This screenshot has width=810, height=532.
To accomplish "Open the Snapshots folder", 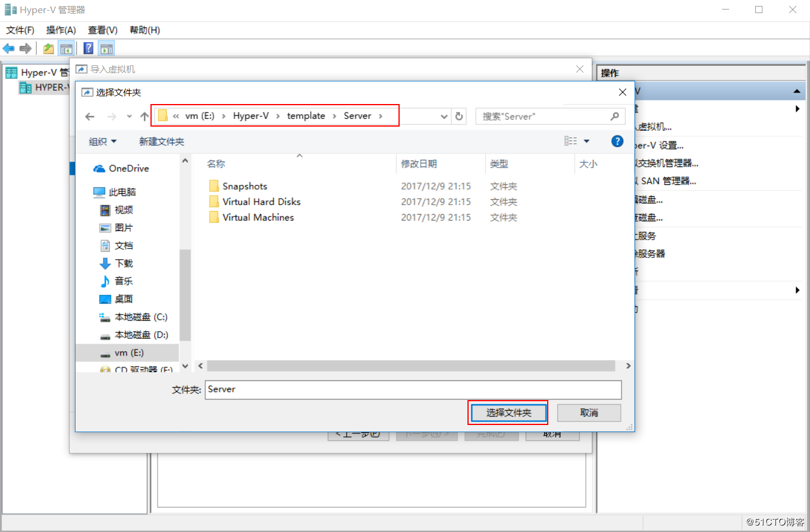I will click(244, 186).
